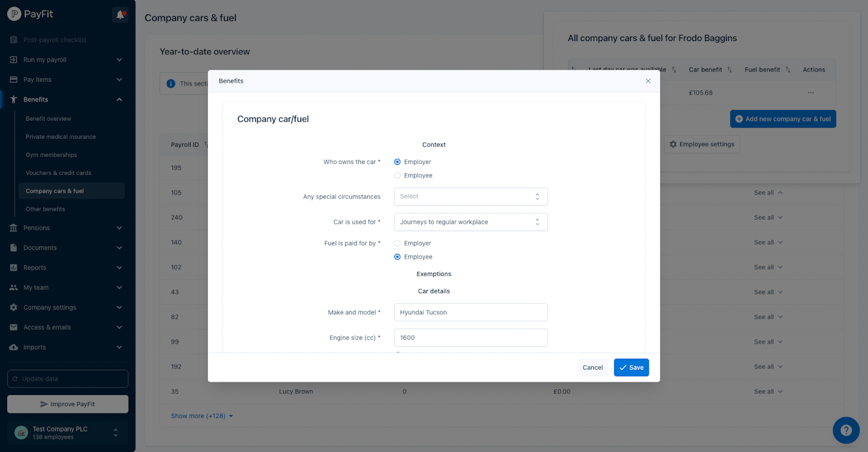868x452 pixels.
Task: Click the Make and model field
Action: point(471,312)
